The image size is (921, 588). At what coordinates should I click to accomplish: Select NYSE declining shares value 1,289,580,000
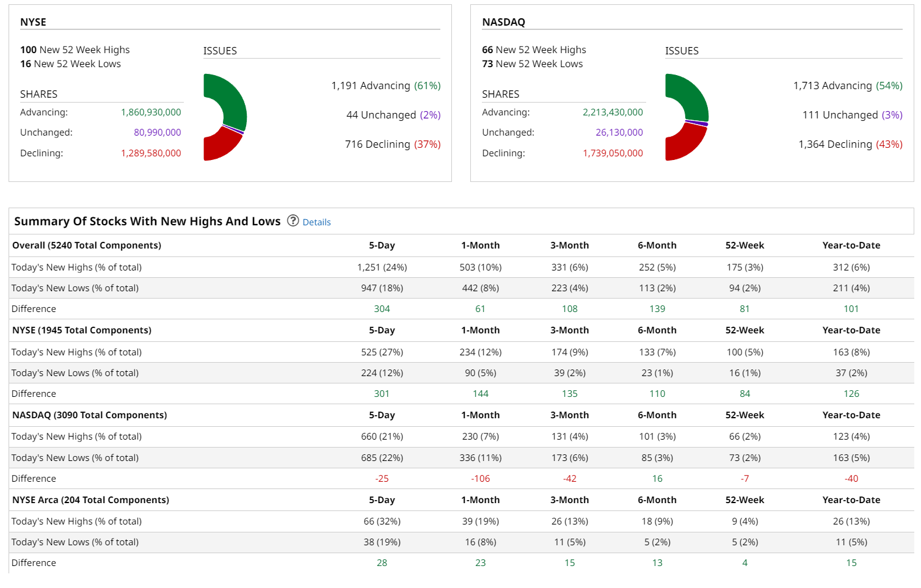151,153
